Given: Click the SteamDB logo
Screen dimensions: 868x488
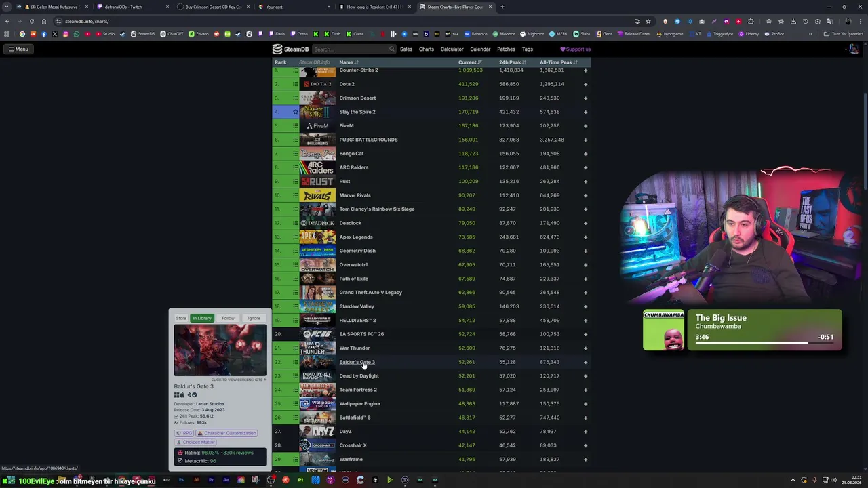Looking at the screenshot, I should click(x=290, y=49).
